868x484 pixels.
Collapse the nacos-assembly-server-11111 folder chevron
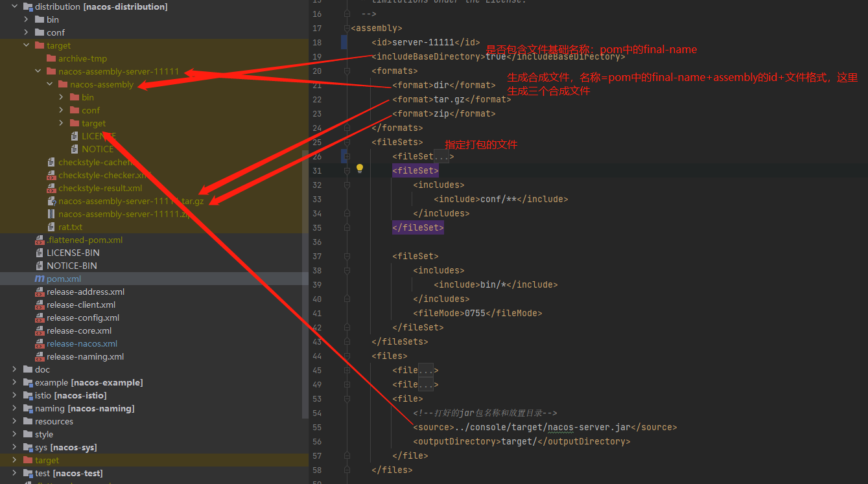click(x=38, y=71)
